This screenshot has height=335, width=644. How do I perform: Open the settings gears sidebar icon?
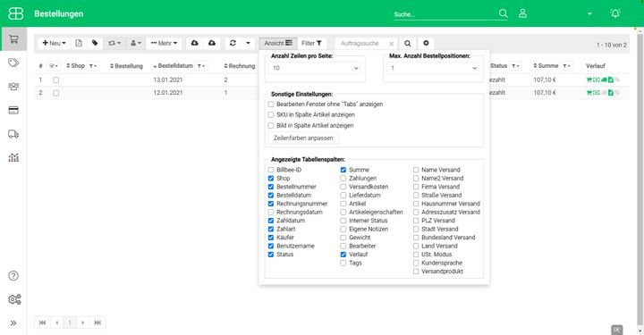[14, 299]
